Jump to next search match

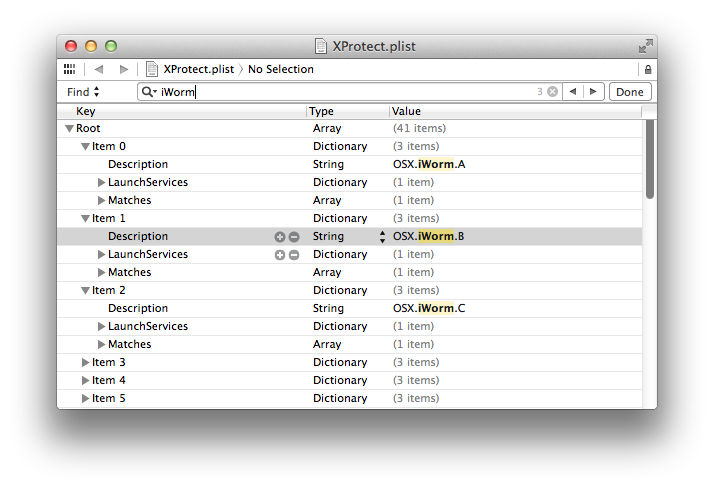point(593,92)
